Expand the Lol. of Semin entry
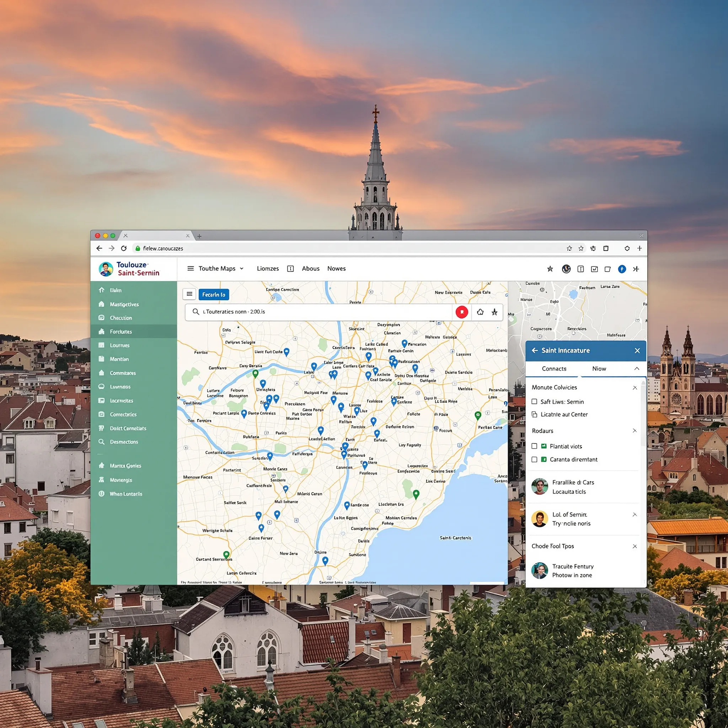728x728 pixels. pyautogui.click(x=635, y=514)
